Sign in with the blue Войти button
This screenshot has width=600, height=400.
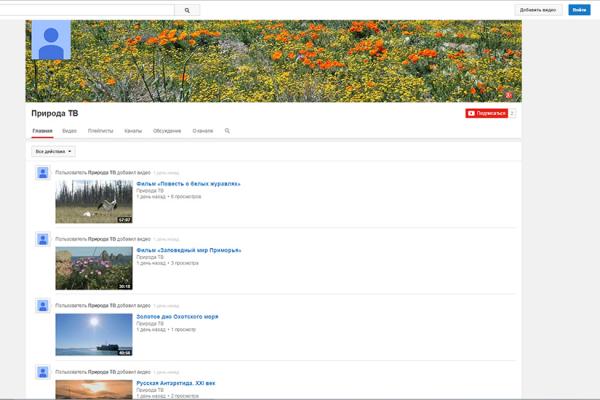click(x=579, y=10)
